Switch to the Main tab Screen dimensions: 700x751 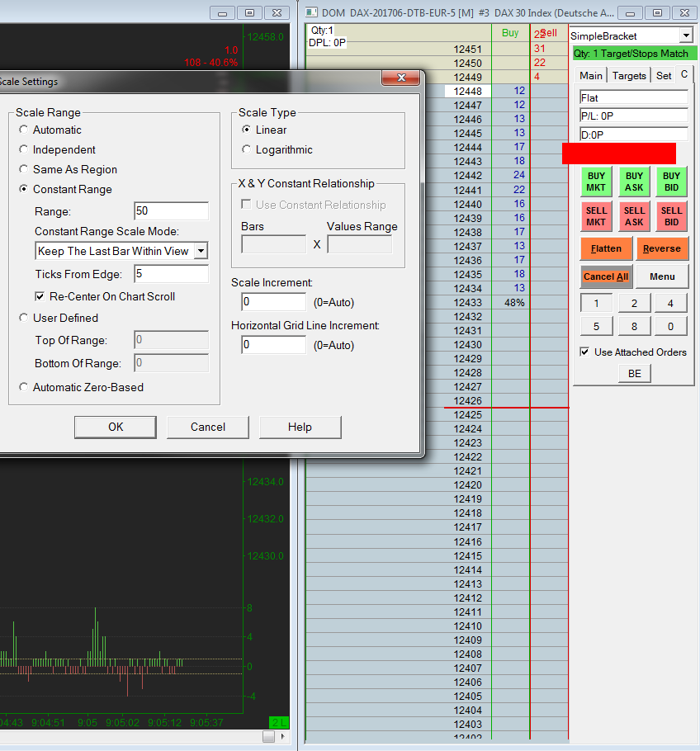pyautogui.click(x=591, y=75)
